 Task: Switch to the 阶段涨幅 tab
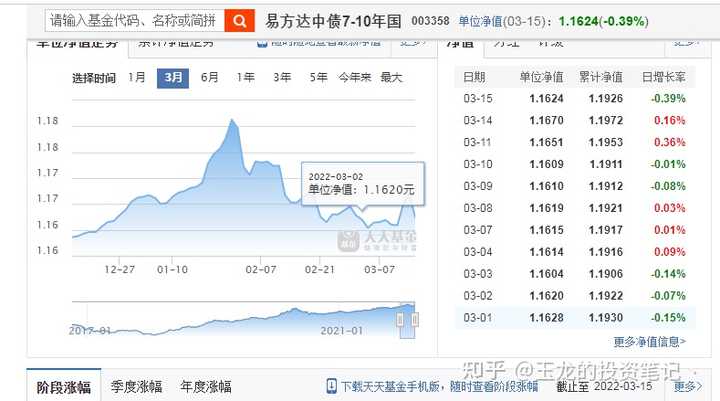click(64, 387)
